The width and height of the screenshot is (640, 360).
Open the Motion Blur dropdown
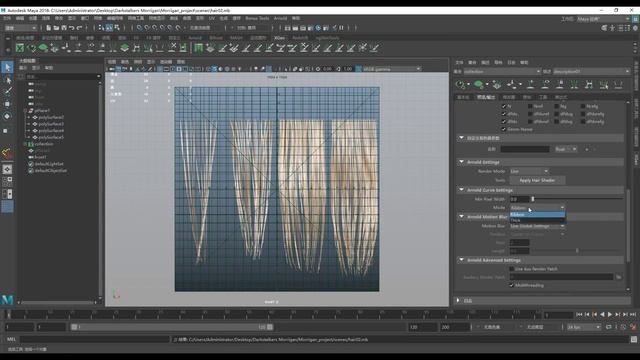[537, 226]
